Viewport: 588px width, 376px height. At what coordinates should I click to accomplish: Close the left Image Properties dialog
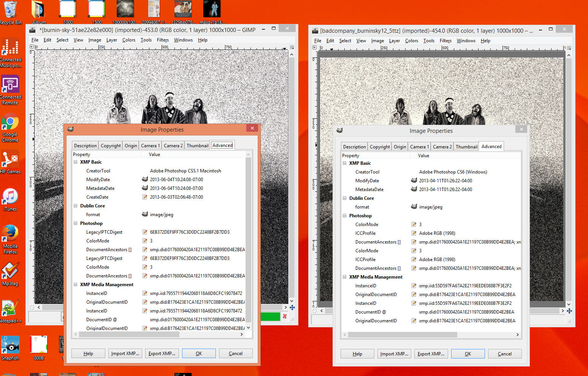[x=252, y=128]
